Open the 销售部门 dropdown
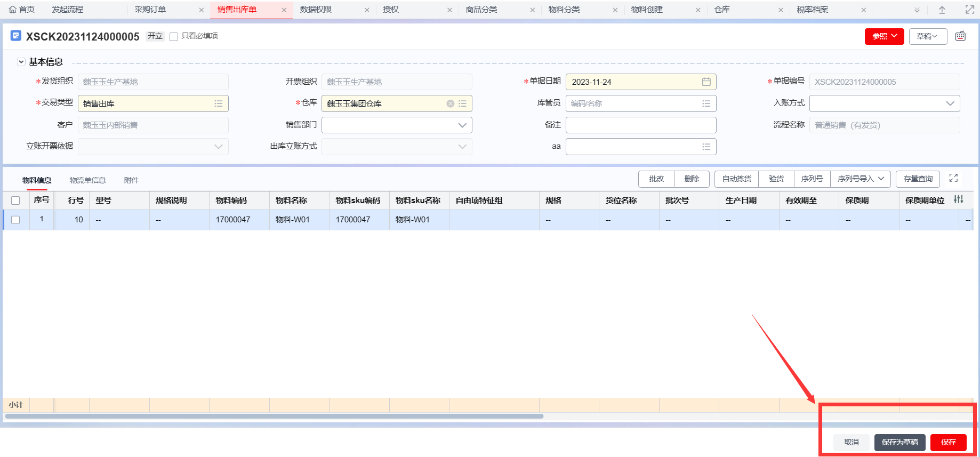Viewport: 980px width, 457px height. [x=462, y=125]
